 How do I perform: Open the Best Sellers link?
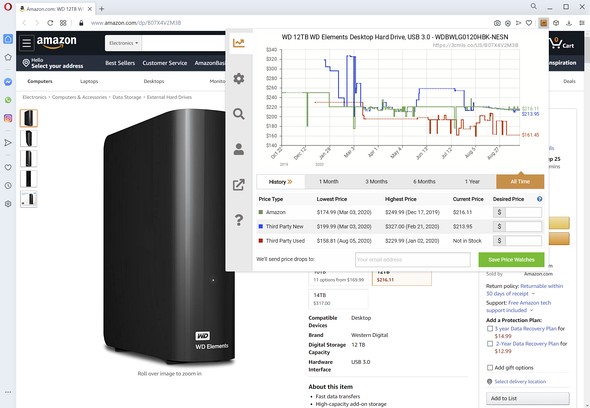(x=120, y=63)
